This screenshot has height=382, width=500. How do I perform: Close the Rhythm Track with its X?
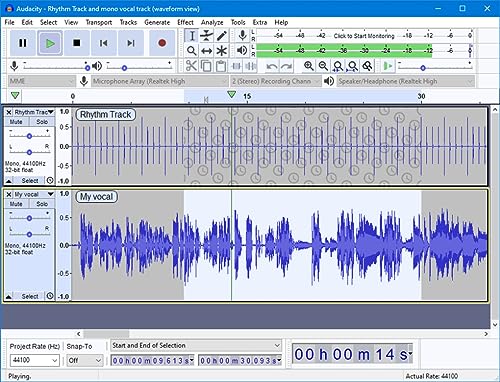coord(9,112)
